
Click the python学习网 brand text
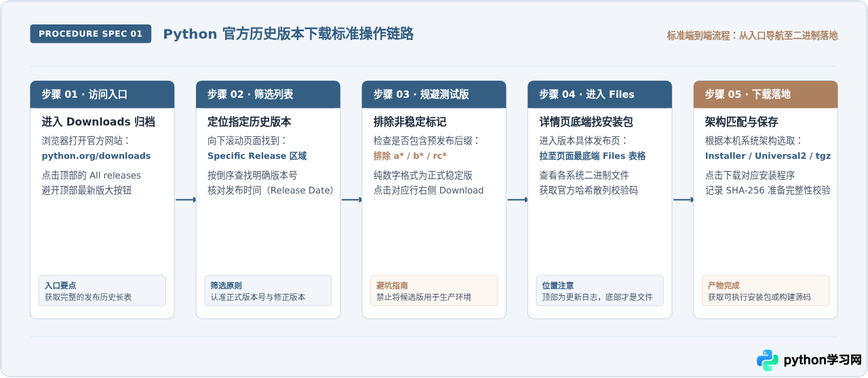[823, 360]
